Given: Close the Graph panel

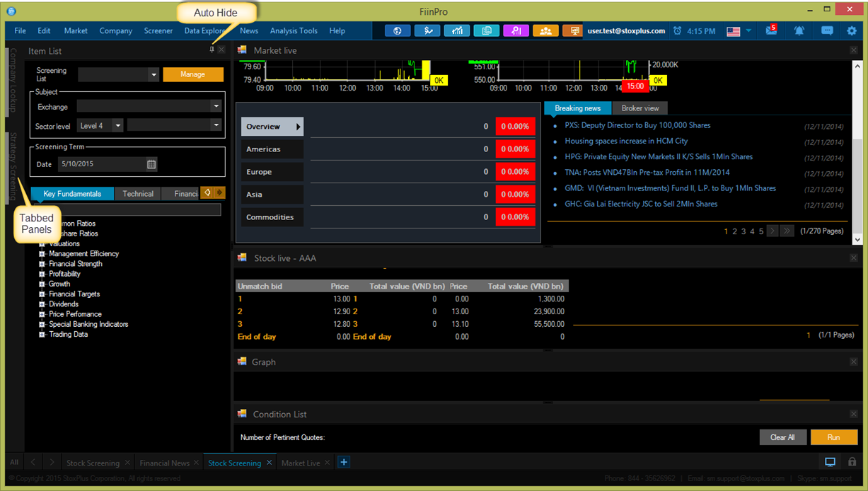Looking at the screenshot, I should point(854,362).
